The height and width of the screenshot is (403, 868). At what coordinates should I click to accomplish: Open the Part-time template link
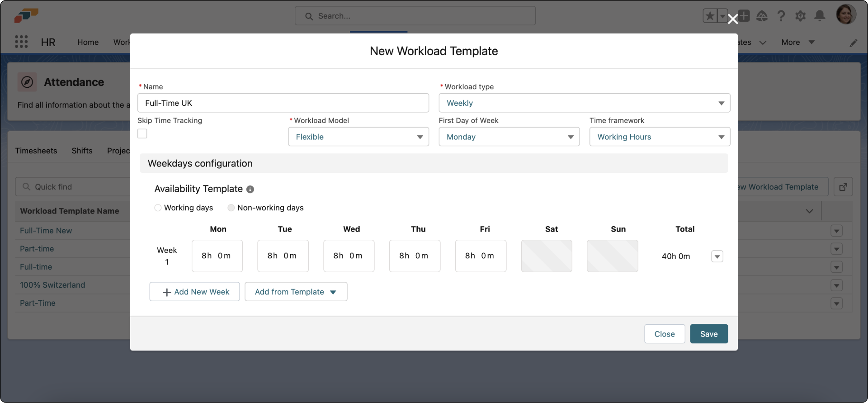tap(37, 249)
